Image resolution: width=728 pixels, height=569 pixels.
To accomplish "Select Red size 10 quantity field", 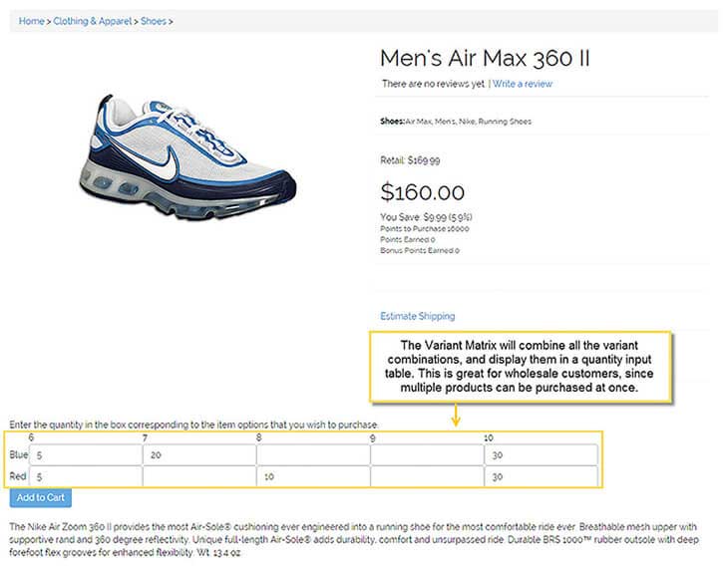I will pos(541,476).
